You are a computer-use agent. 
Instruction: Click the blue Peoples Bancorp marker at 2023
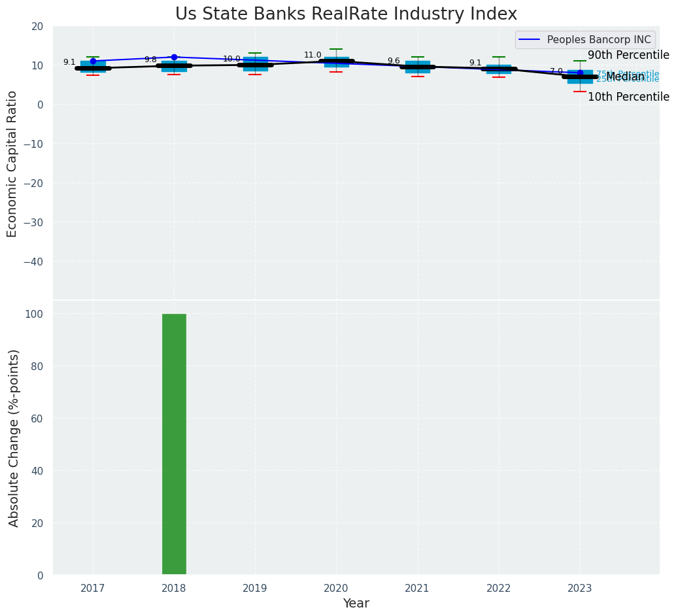tap(580, 73)
